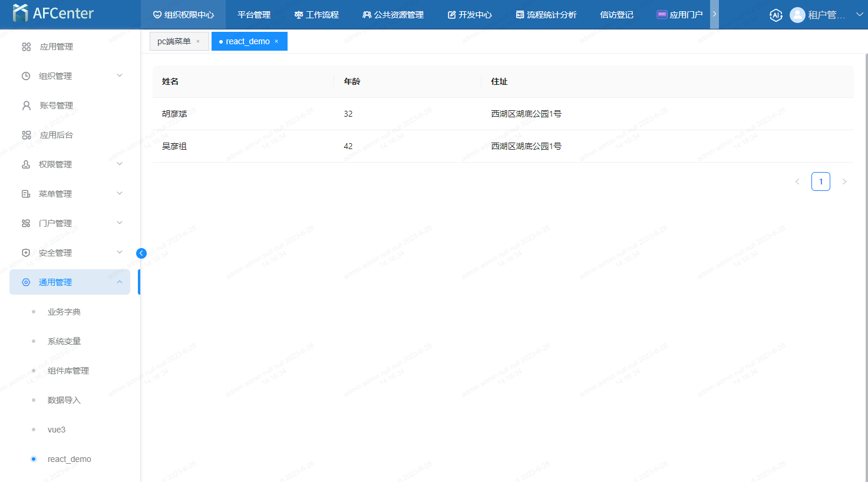Close the pc端菜单 tab
Screen dimensions: 868x482
[198, 41]
